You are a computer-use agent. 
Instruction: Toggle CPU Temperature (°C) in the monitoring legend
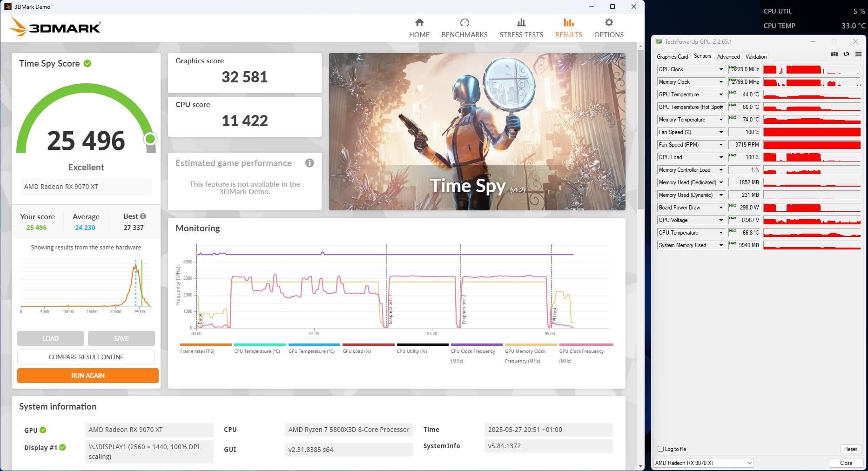click(259, 349)
